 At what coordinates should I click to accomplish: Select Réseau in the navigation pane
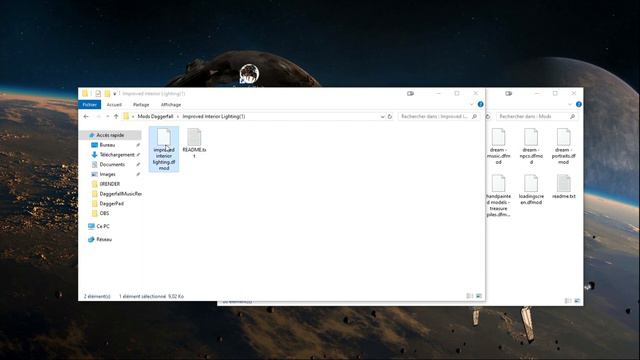tap(104, 240)
